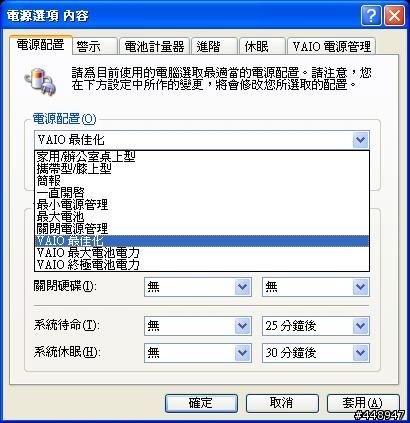Pick VAIO 最大電池電力 option
The height and width of the screenshot is (423, 410).
pos(202,253)
